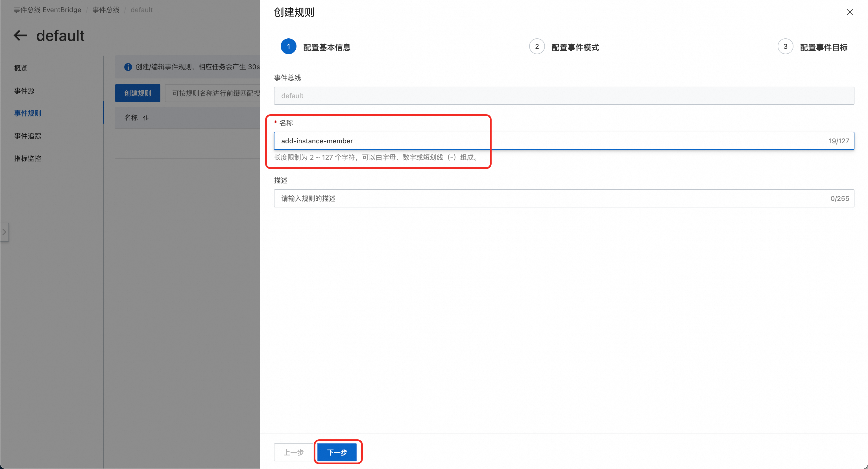This screenshot has height=469, width=868.
Task: Open the 事件源 sidebar item
Action: point(24,91)
